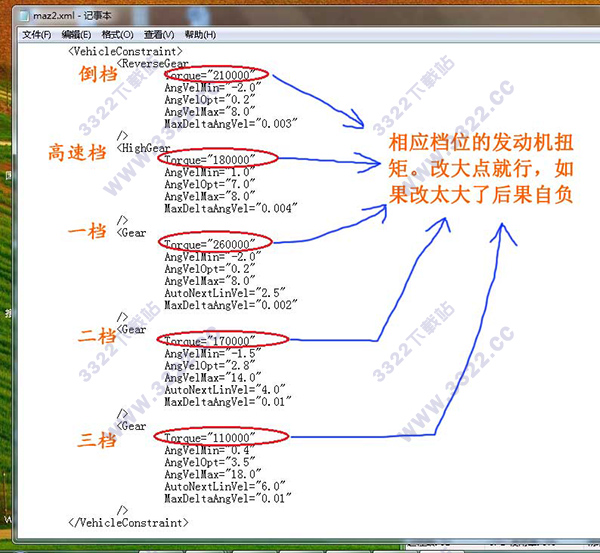Click the AutoNextLinVel="4.0" line
Viewport: 600px width, 553px height.
coord(225,390)
